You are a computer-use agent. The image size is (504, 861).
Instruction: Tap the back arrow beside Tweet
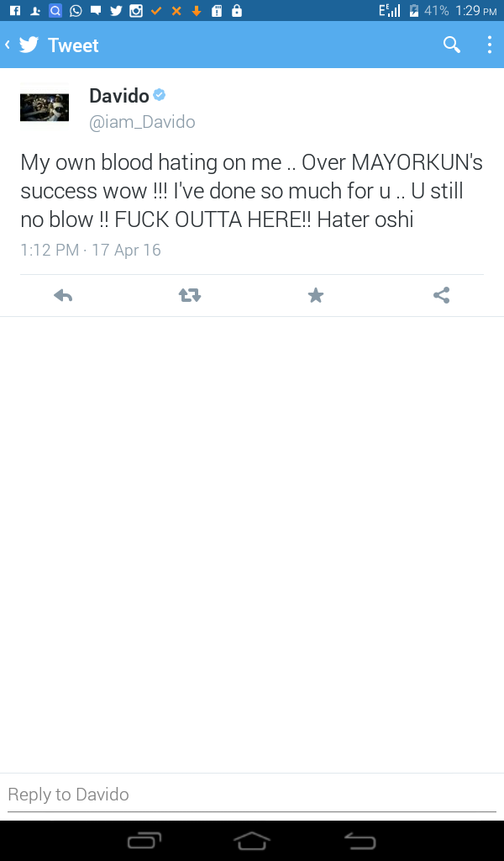[x=8, y=45]
